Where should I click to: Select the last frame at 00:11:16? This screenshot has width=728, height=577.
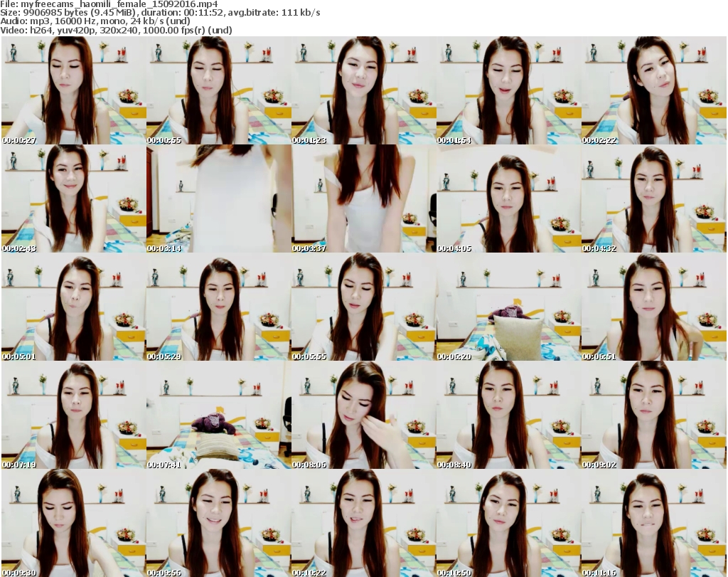pyautogui.click(x=654, y=523)
